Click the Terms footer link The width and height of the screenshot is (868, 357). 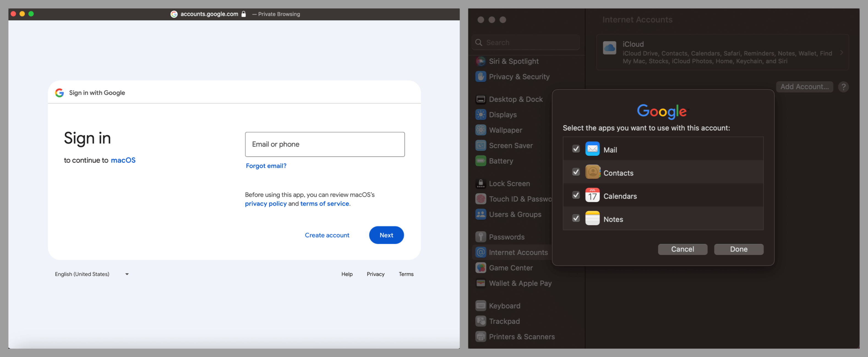[406, 274]
